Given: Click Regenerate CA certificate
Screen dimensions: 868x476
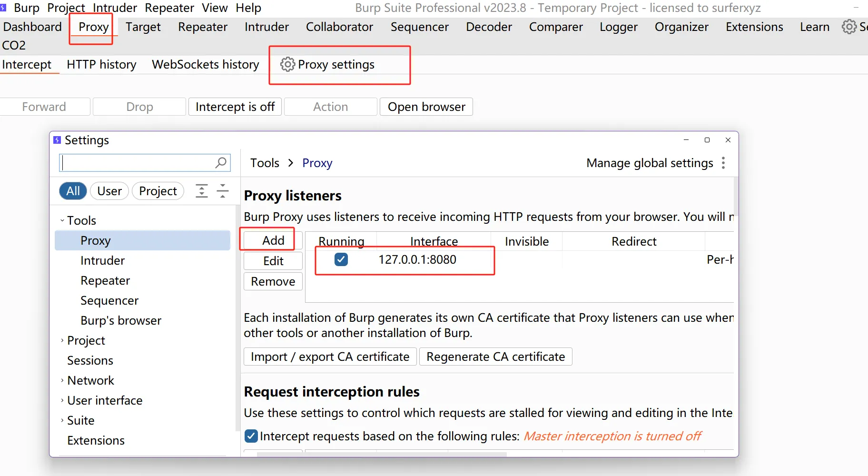Looking at the screenshot, I should point(495,357).
